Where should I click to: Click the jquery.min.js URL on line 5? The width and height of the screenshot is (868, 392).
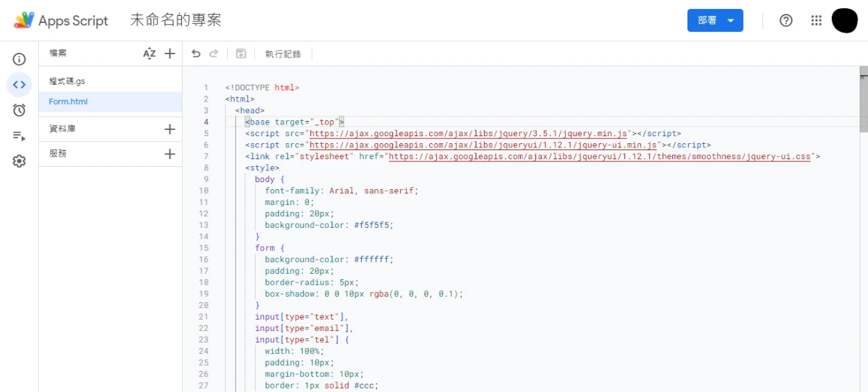click(x=468, y=133)
